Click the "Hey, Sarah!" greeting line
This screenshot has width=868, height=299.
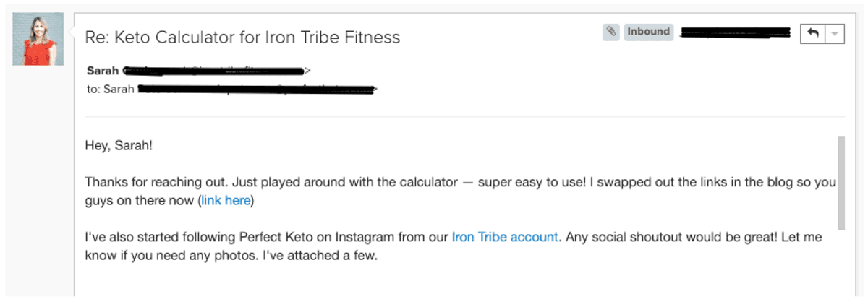(x=119, y=146)
